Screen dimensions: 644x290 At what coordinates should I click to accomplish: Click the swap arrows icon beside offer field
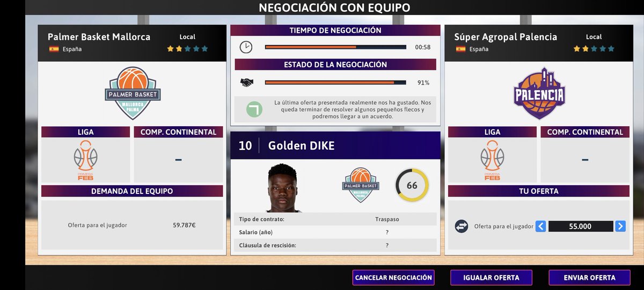[x=462, y=227]
